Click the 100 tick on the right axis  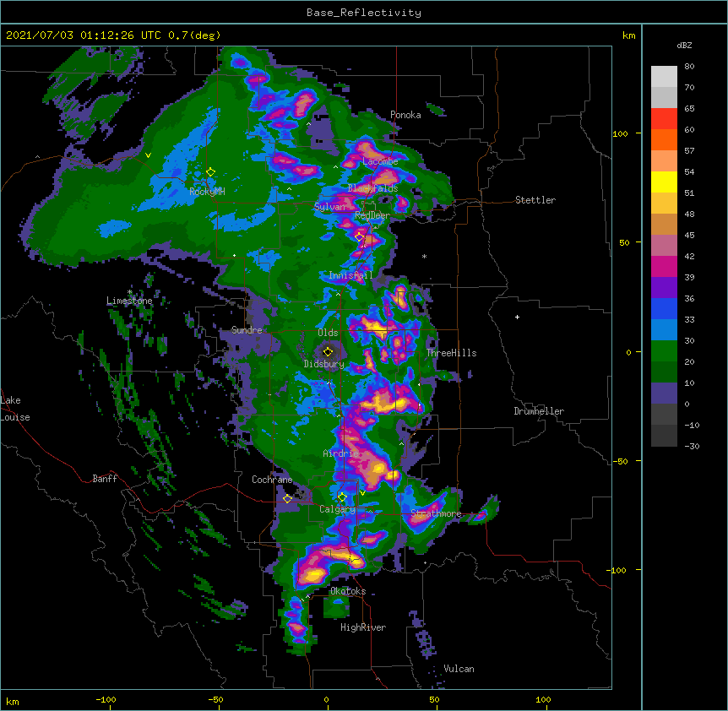click(x=620, y=133)
